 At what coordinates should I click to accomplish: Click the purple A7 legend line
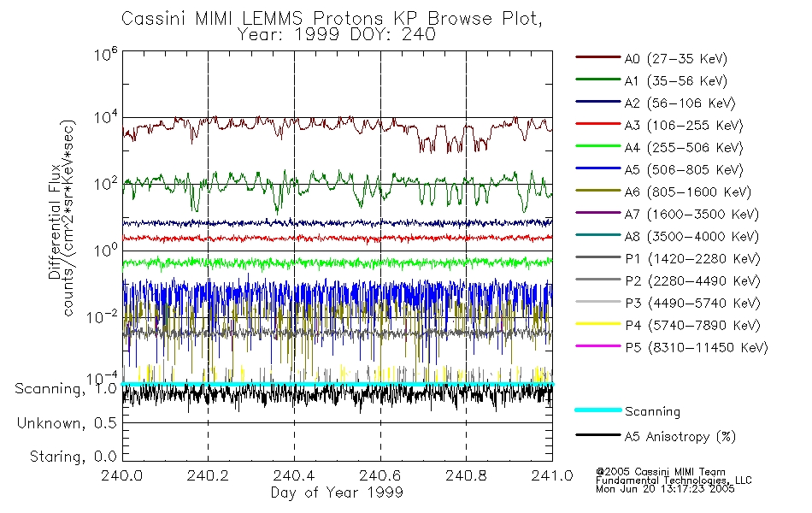598,212
